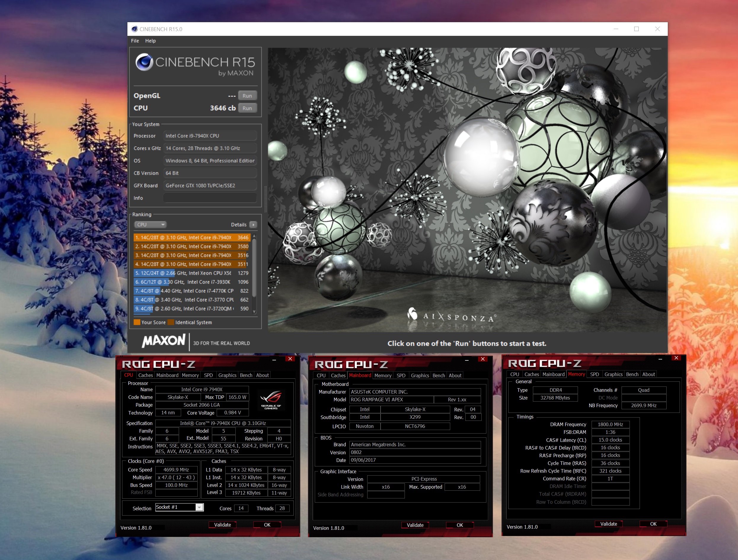The image size is (738, 560).
Task: Select the i7-3930K ranking entry
Action: [x=192, y=282]
